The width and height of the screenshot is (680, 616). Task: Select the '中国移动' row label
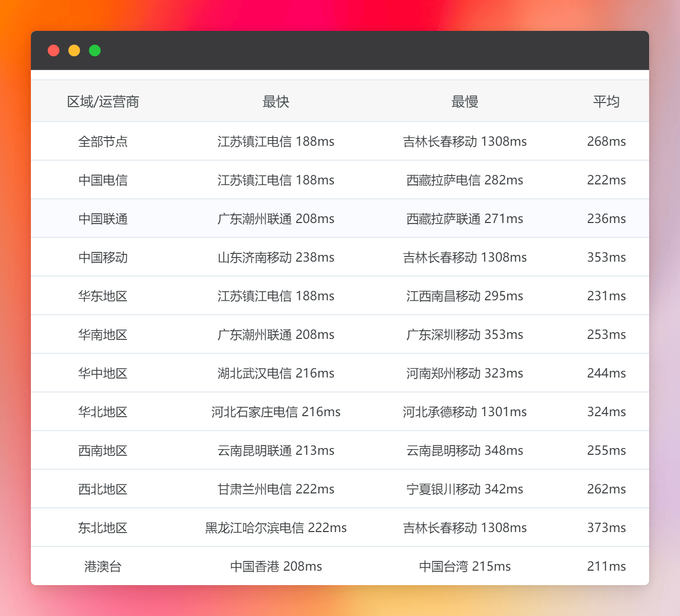(x=103, y=257)
